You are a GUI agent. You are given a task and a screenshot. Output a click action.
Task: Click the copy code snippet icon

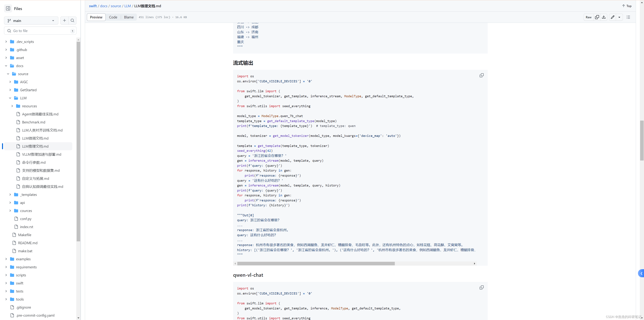[481, 75]
